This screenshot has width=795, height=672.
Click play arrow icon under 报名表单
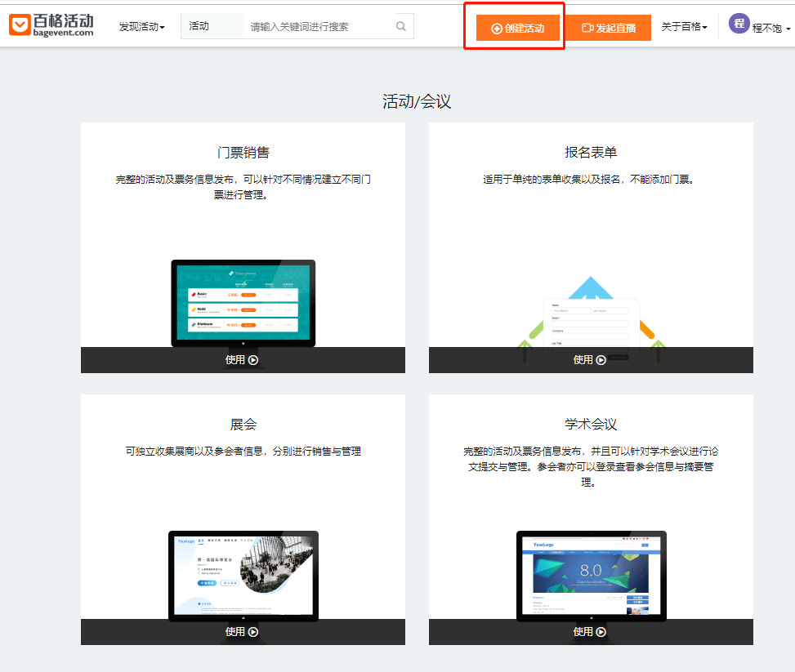[601, 359]
